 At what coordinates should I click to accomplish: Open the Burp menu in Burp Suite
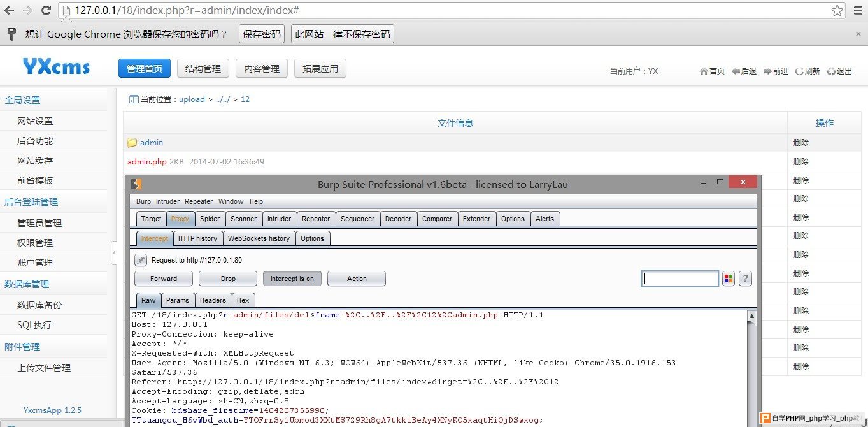point(144,201)
